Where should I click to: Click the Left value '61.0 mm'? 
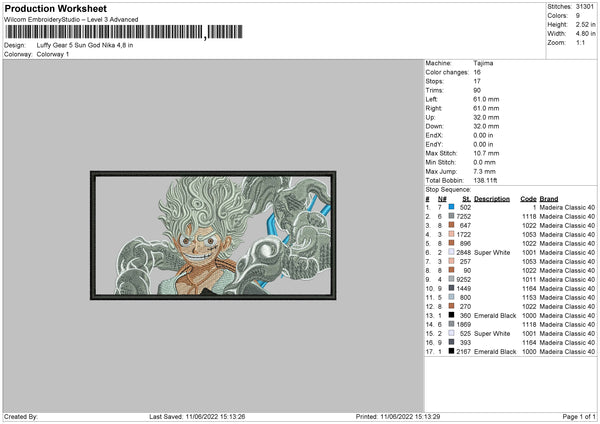[486, 99]
